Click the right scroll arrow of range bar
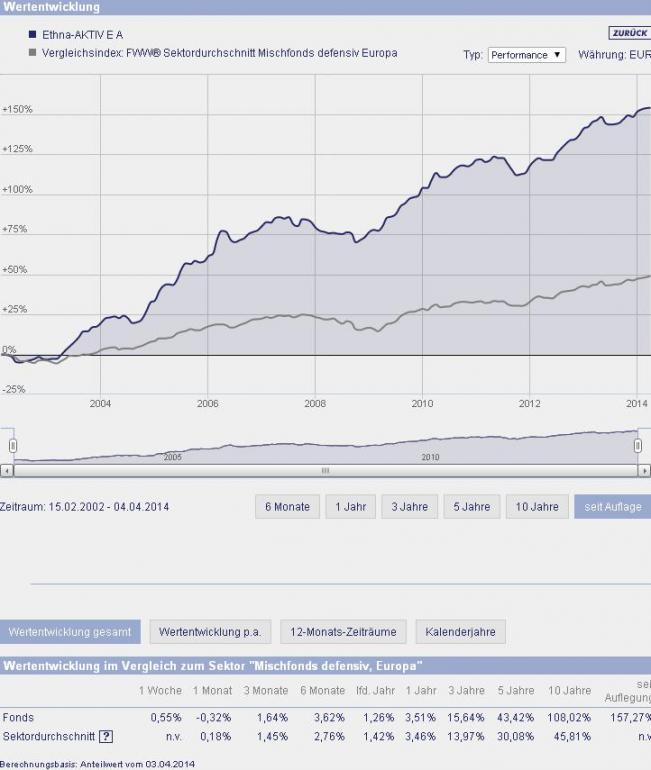The height and width of the screenshot is (770, 651). click(x=644, y=470)
